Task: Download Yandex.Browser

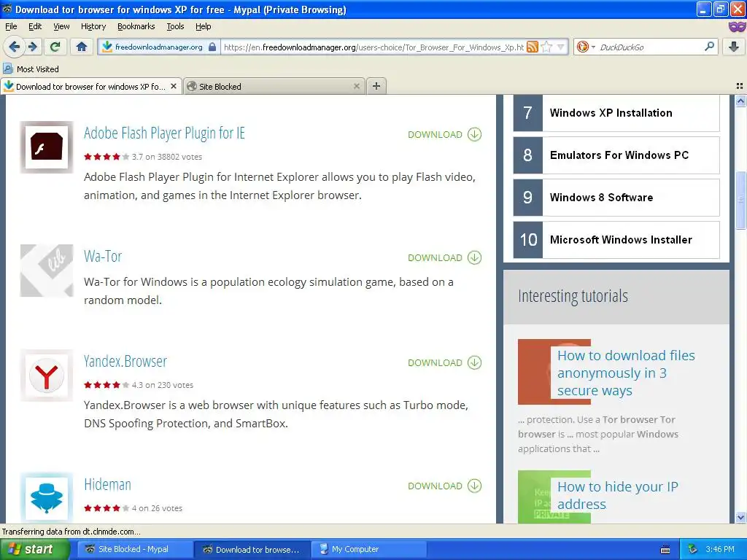Action: 444,362
